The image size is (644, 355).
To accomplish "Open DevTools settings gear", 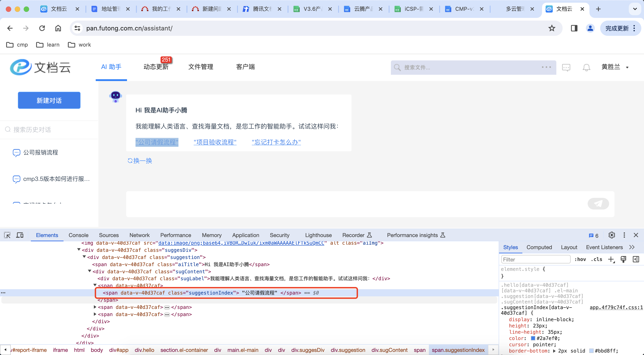I will point(612,235).
